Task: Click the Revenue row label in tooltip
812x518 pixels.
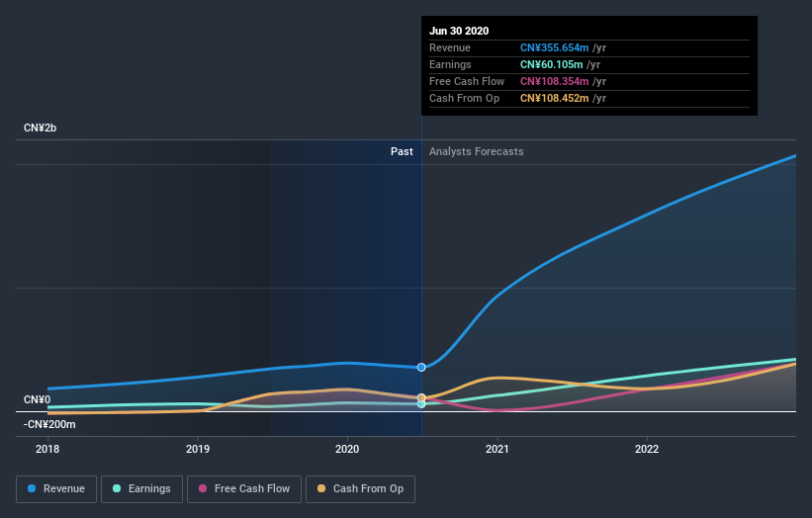Action: [x=450, y=47]
